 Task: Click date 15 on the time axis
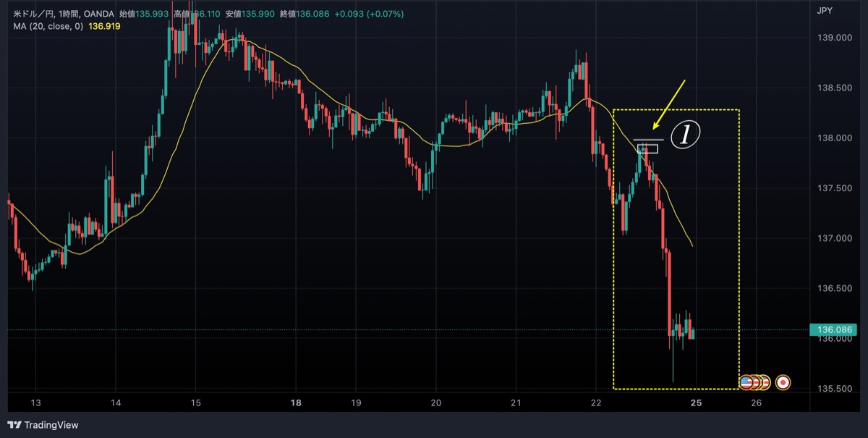[195, 403]
